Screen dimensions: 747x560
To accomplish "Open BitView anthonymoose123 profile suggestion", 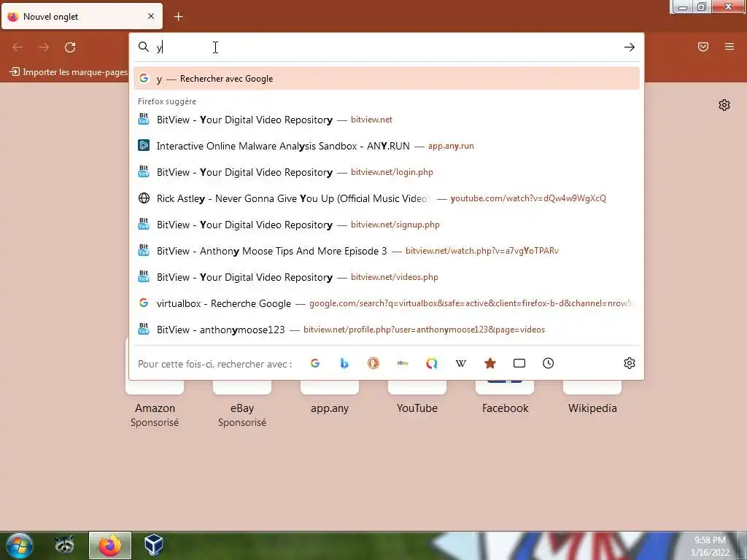I will click(x=387, y=329).
